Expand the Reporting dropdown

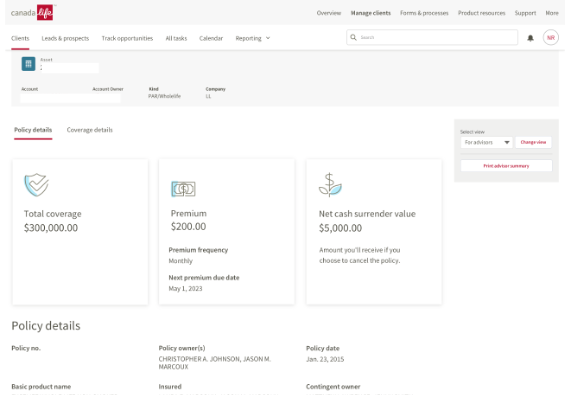253,38
